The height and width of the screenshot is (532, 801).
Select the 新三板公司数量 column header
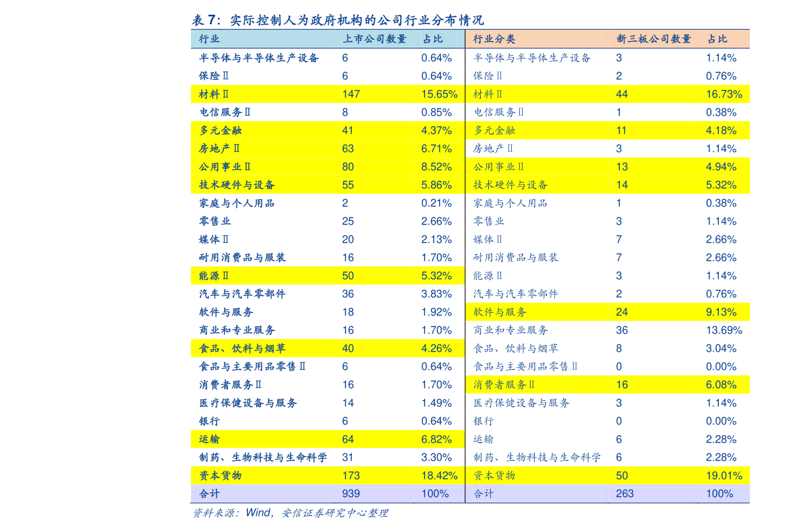tap(653, 39)
